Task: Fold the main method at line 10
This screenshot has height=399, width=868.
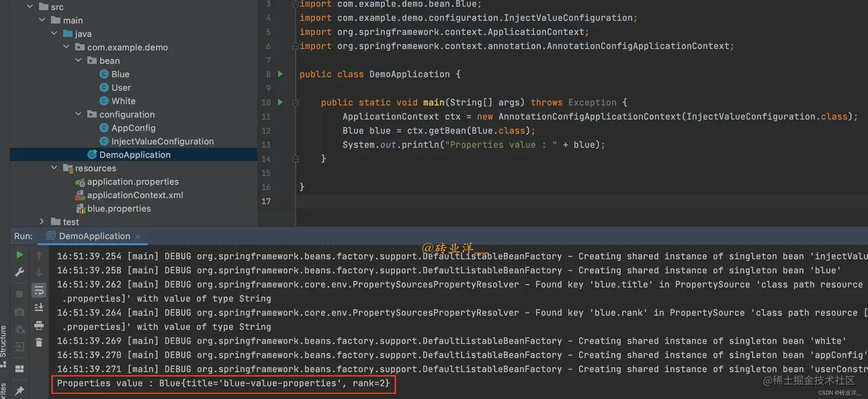Action: [x=295, y=103]
